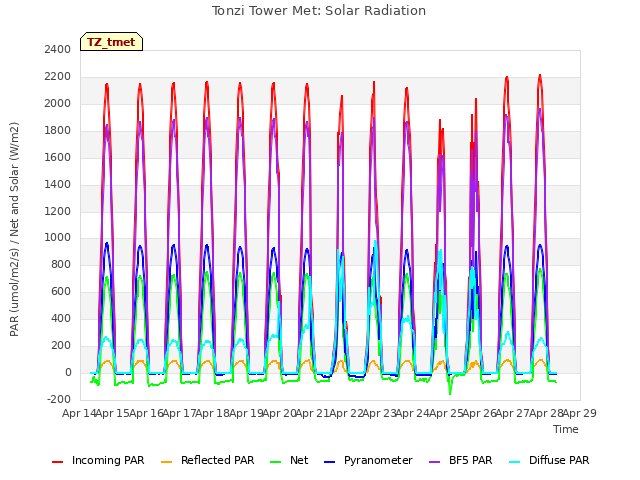Click the Apr 22 x-axis date label

pos(346,413)
